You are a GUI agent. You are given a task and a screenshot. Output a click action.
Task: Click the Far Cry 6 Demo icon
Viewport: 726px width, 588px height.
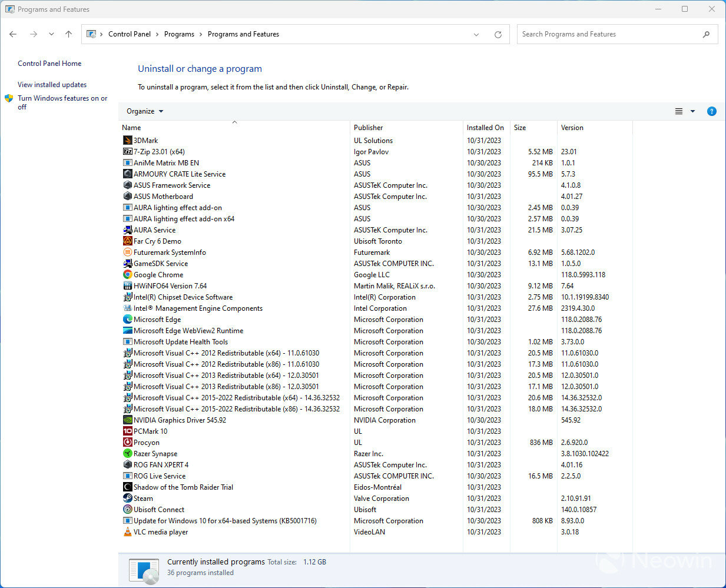coord(127,241)
